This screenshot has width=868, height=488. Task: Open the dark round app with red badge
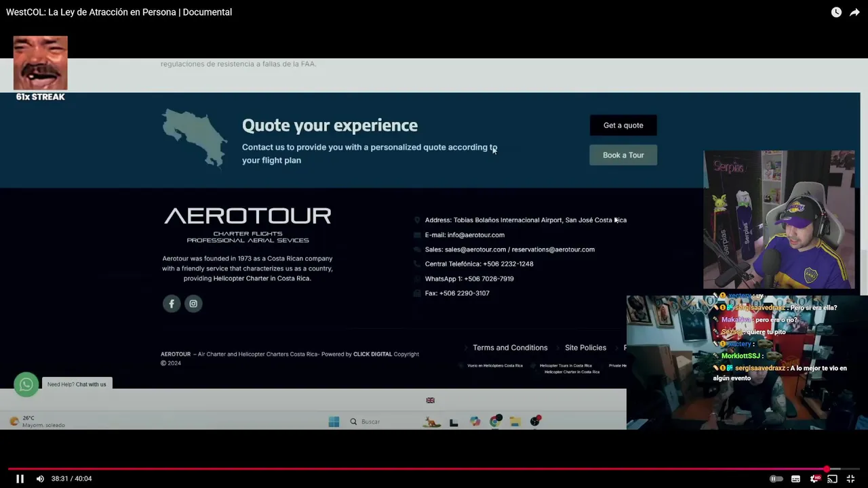[535, 422]
